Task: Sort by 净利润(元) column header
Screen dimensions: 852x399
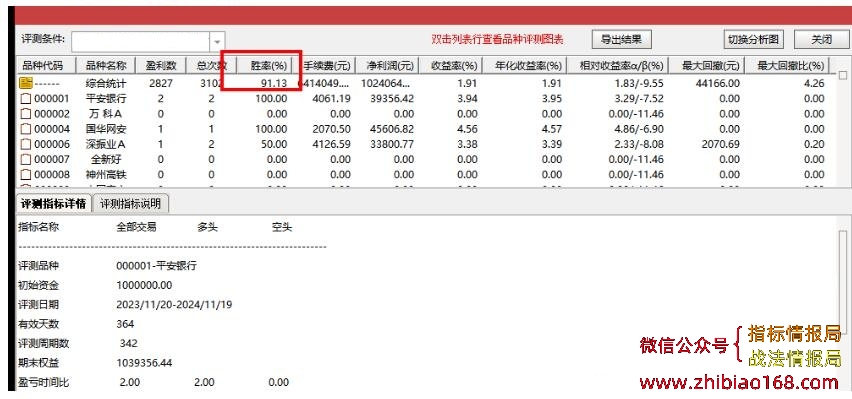Action: (387, 66)
